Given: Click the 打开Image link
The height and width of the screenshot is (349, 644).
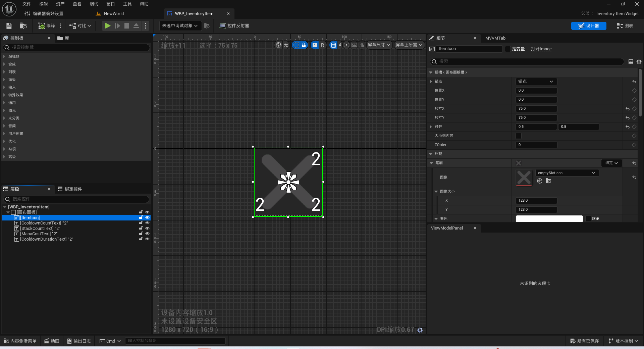Looking at the screenshot, I should point(541,49).
